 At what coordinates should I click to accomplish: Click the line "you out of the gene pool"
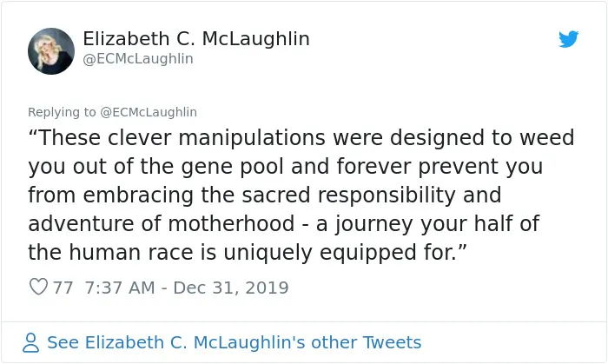coord(286,167)
